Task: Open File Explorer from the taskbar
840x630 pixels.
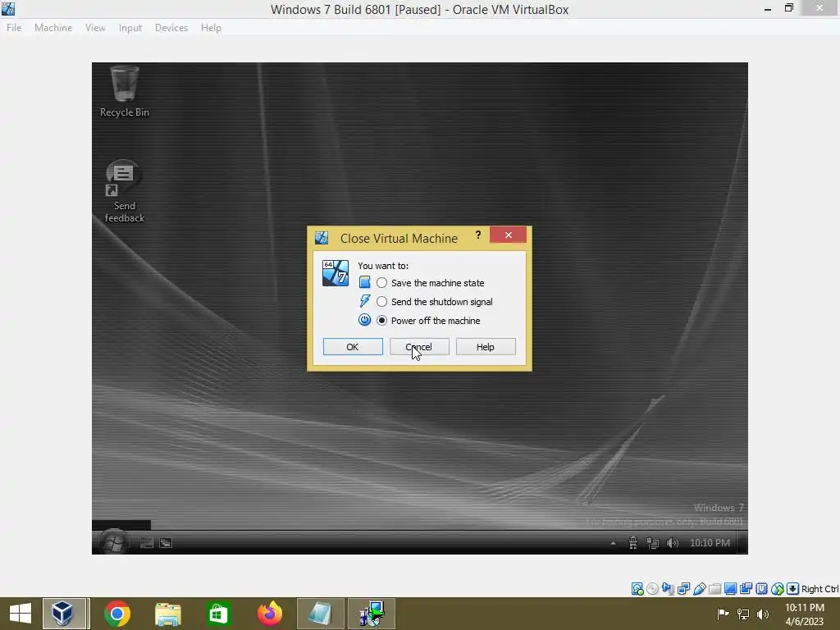Action: 167,614
